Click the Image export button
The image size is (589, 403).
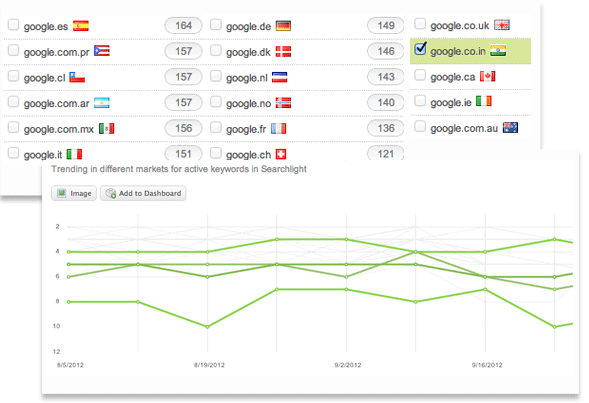[x=74, y=193]
